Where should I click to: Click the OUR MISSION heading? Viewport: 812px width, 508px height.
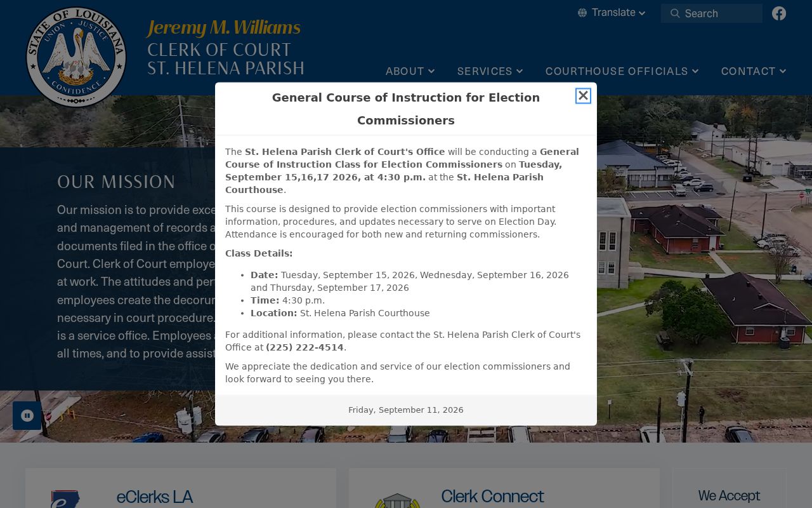116,182
